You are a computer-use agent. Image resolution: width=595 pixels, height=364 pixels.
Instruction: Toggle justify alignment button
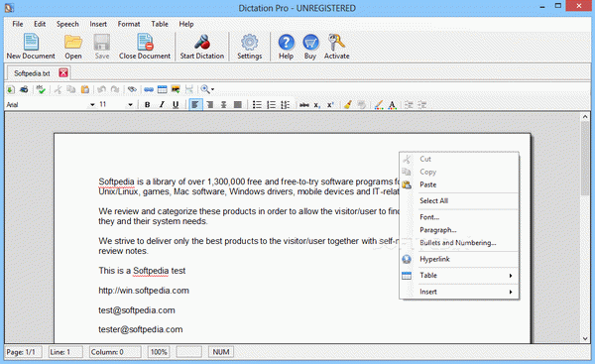tap(238, 105)
